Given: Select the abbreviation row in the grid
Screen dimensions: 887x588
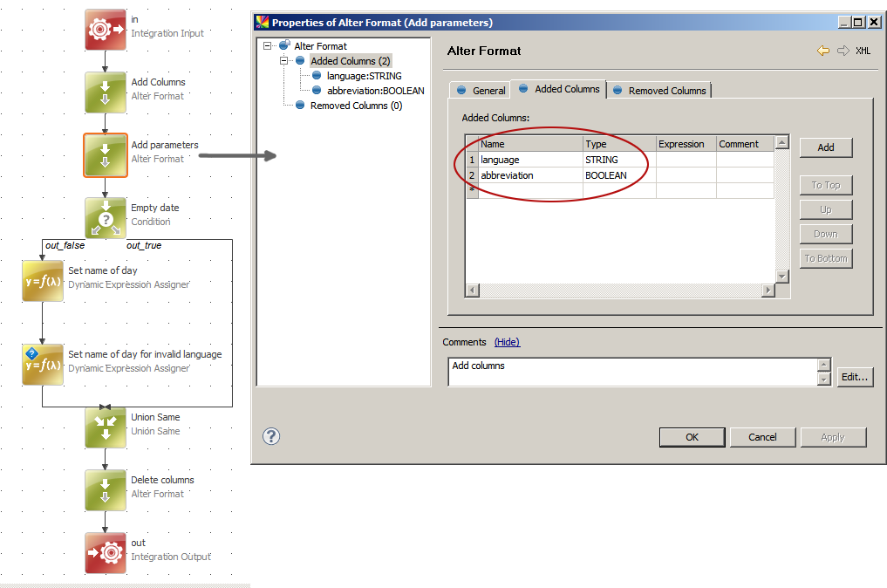Looking at the screenshot, I should pos(506,175).
